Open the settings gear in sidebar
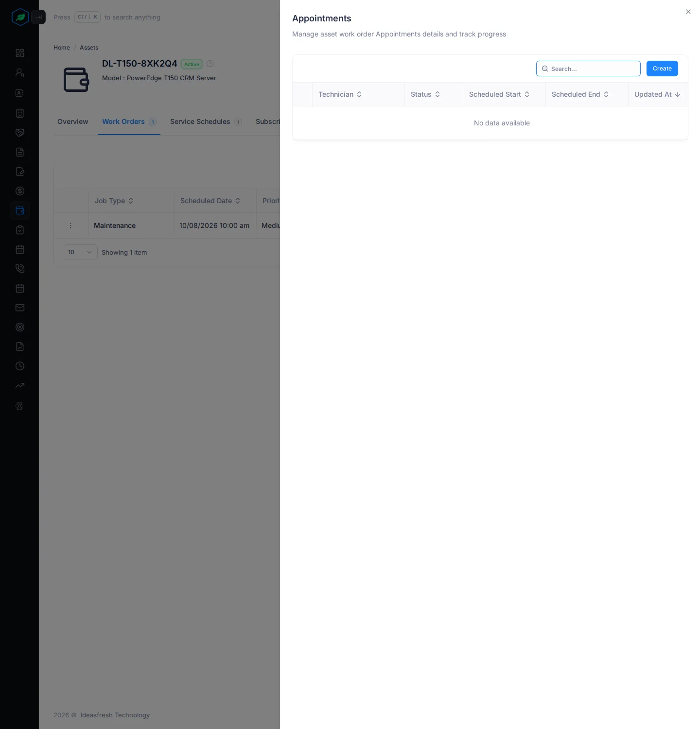 pyautogui.click(x=20, y=406)
